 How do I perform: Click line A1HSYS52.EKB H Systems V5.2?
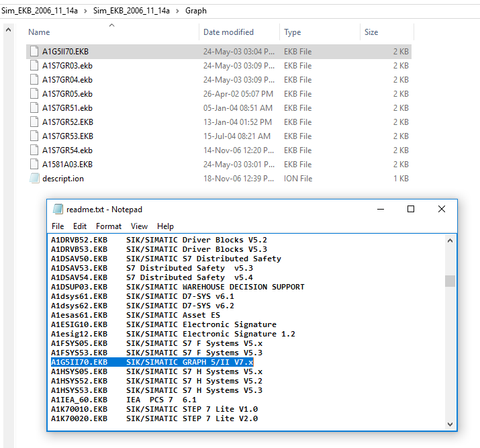(156, 381)
